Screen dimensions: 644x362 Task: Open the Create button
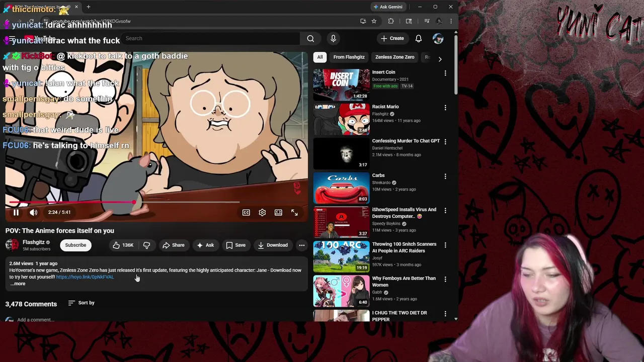(x=392, y=39)
